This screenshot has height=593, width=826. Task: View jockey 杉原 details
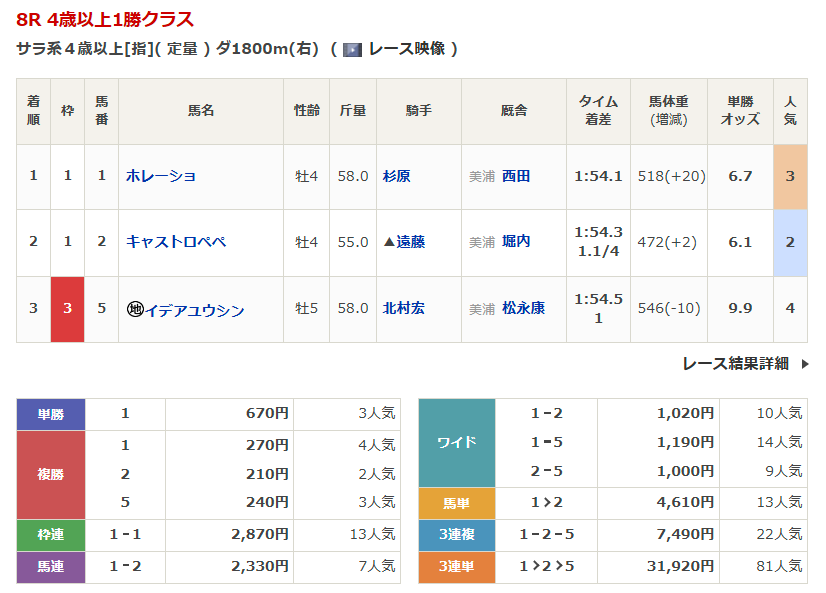[397, 176]
